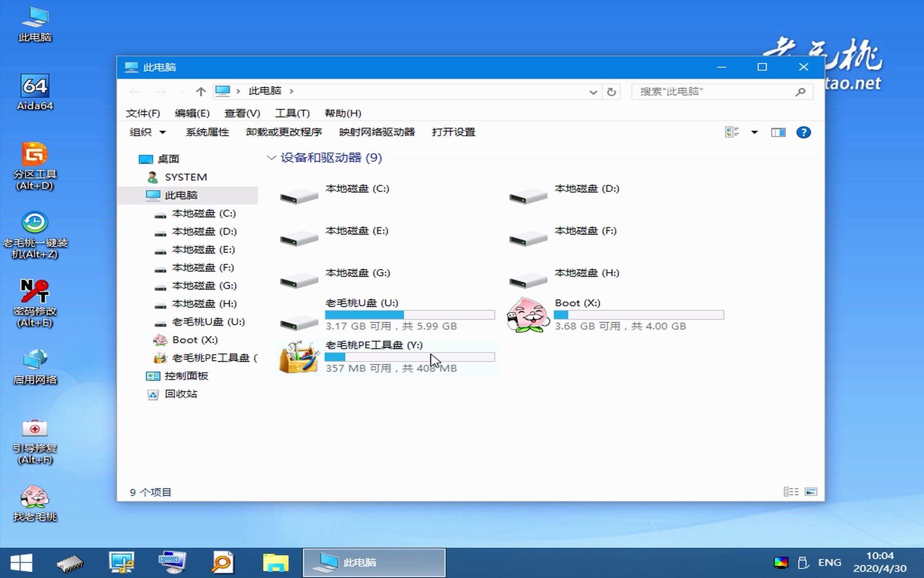Toggle the preview pane button
Screen dimensions: 924x578
[778, 132]
